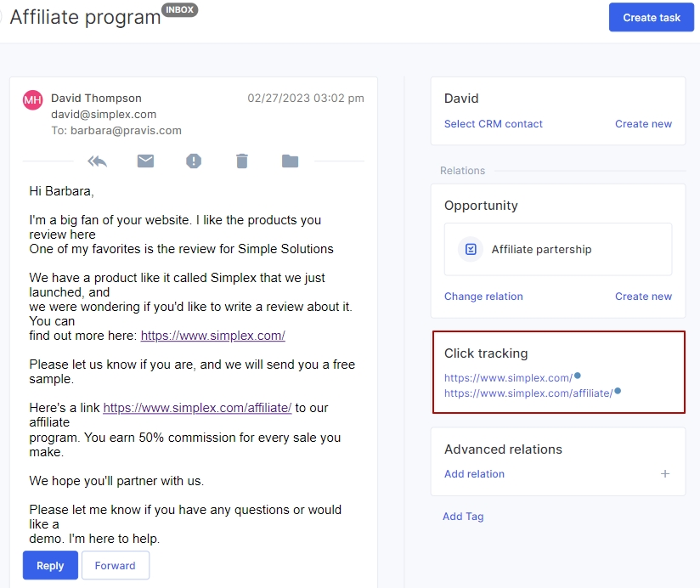Viewport: 700px width, 588px height.
Task: Click the plus icon in Advanced relations
Action: tap(665, 473)
